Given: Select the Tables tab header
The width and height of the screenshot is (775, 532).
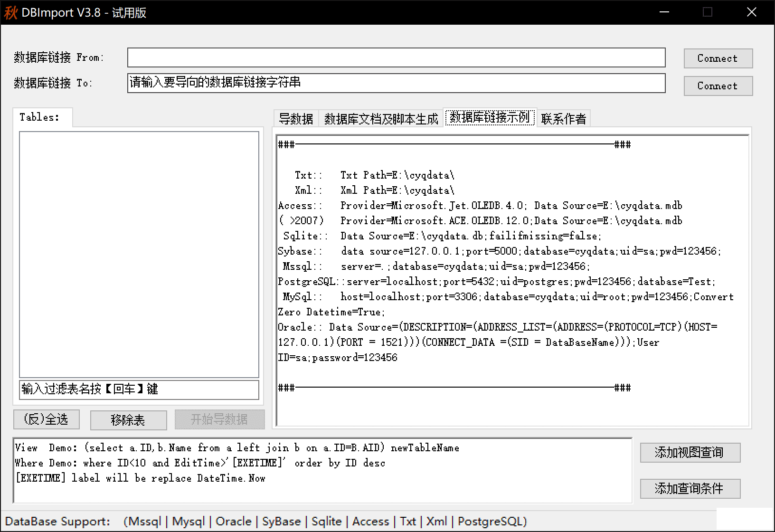Looking at the screenshot, I should pos(40,117).
